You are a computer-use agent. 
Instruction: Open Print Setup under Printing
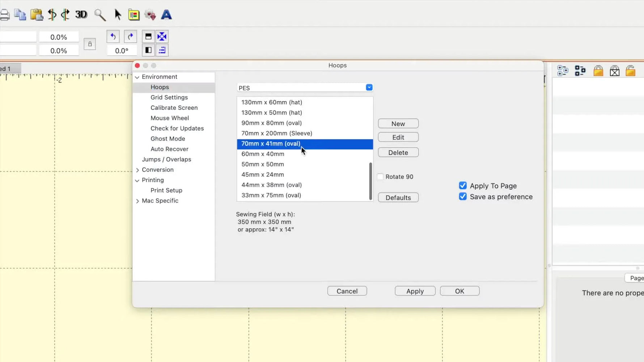click(x=166, y=190)
